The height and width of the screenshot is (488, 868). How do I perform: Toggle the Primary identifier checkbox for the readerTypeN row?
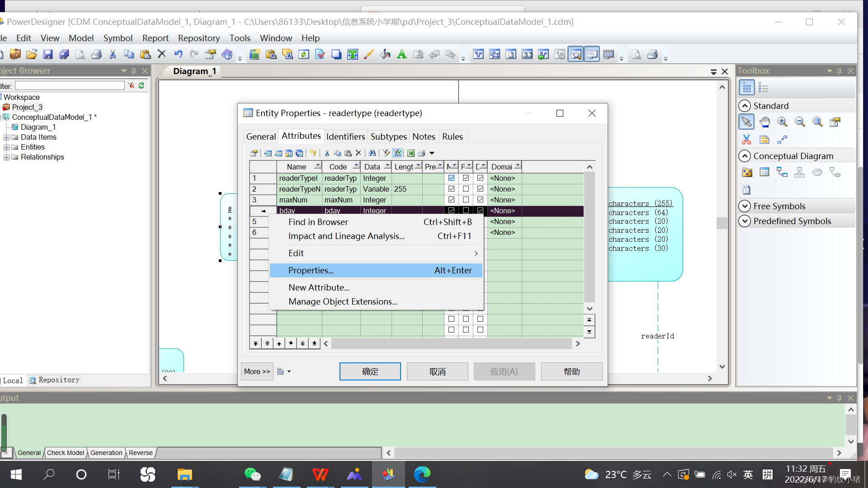[466, 189]
